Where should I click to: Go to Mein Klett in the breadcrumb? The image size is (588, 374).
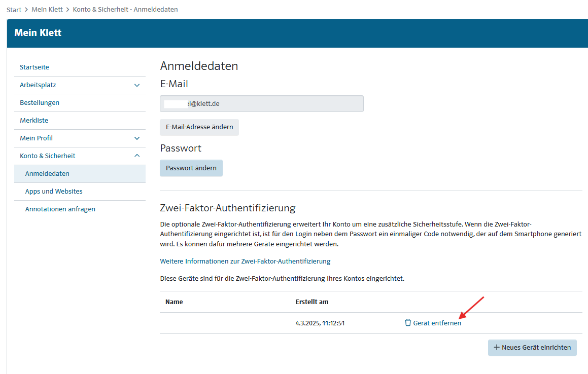click(47, 9)
